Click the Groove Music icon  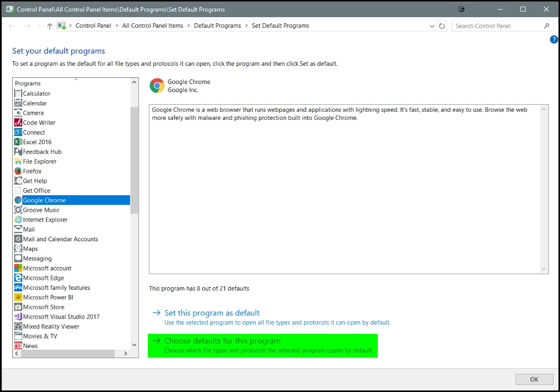tap(18, 210)
